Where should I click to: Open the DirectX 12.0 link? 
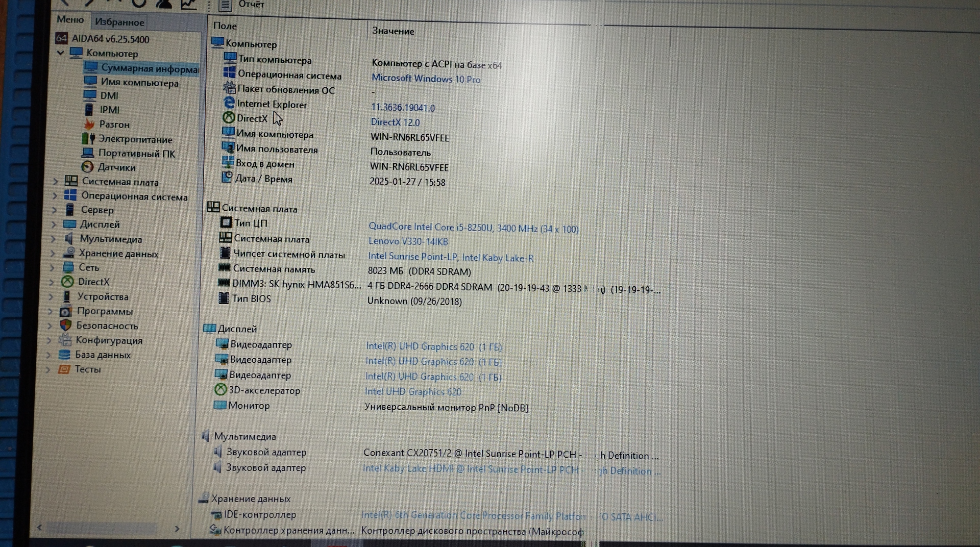(395, 122)
